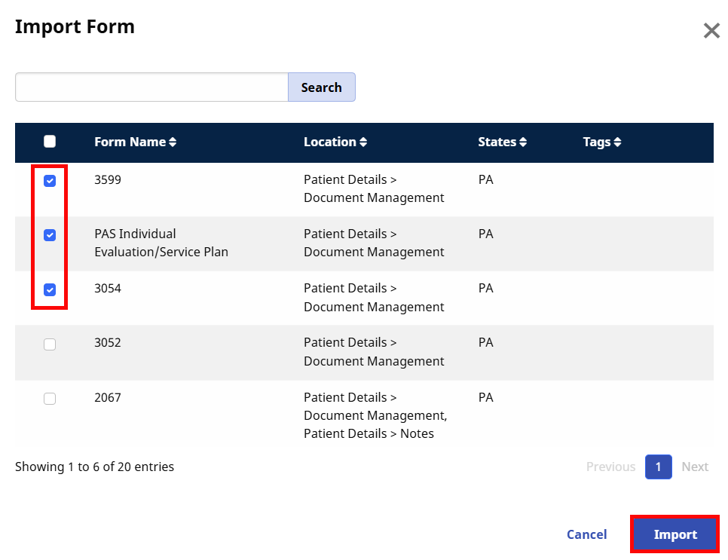The width and height of the screenshot is (728, 560).
Task: Check the 3052 form checkbox
Action: [50, 344]
